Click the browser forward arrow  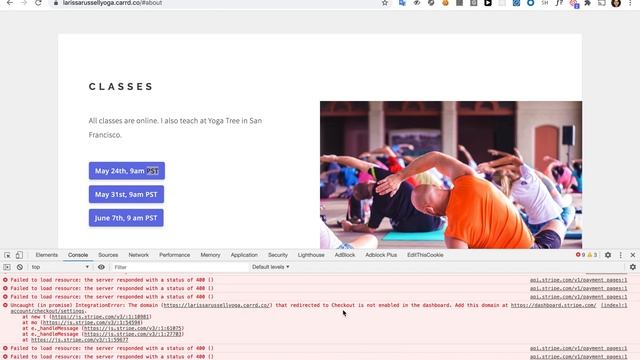24,3
